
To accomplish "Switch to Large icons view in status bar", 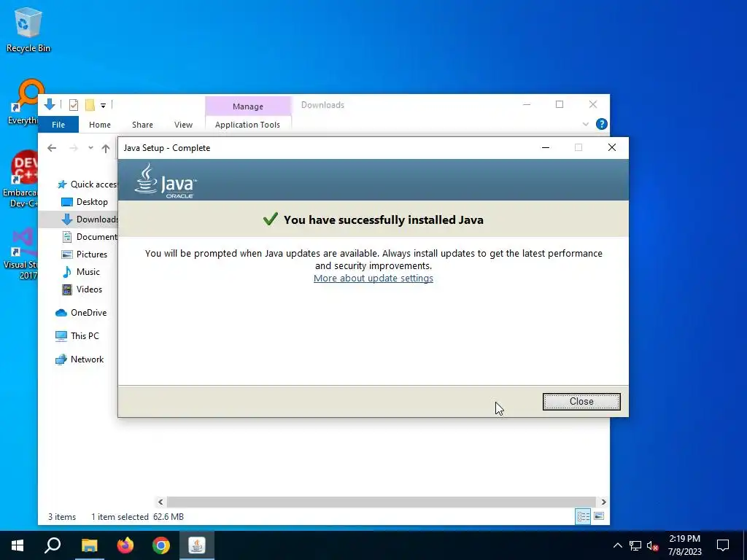I will coord(600,517).
